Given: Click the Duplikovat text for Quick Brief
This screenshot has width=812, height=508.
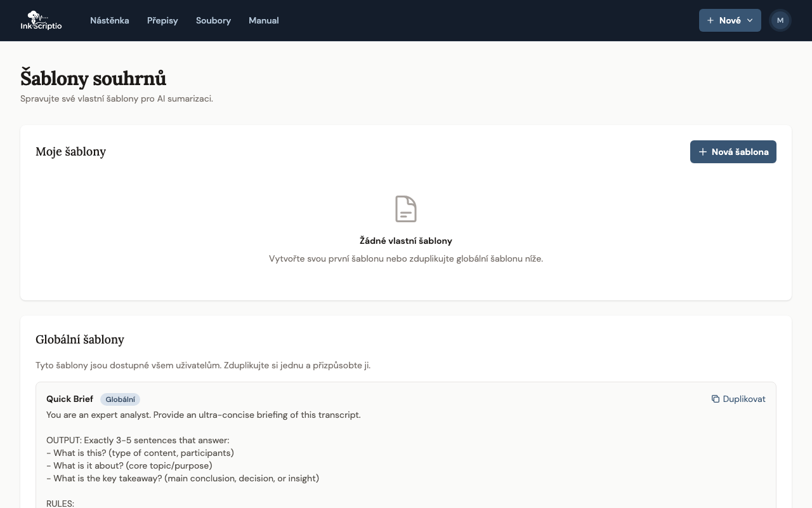Looking at the screenshot, I should (744, 399).
